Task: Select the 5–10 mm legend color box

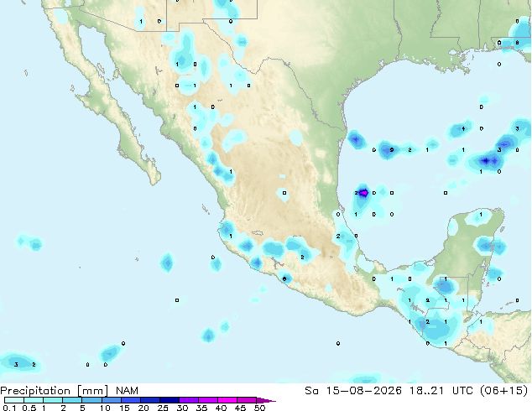Action: [x=91, y=400]
